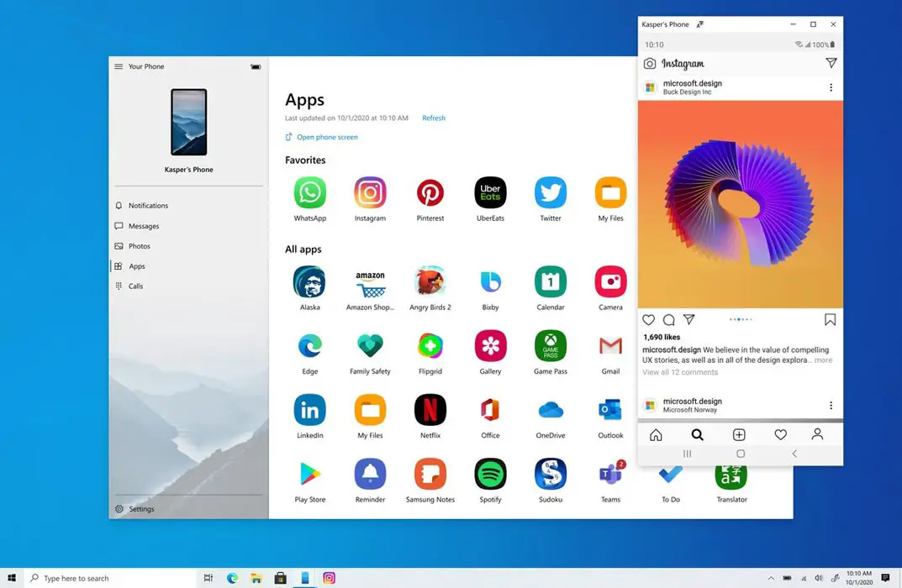Like the microsoft.design post

click(x=648, y=319)
